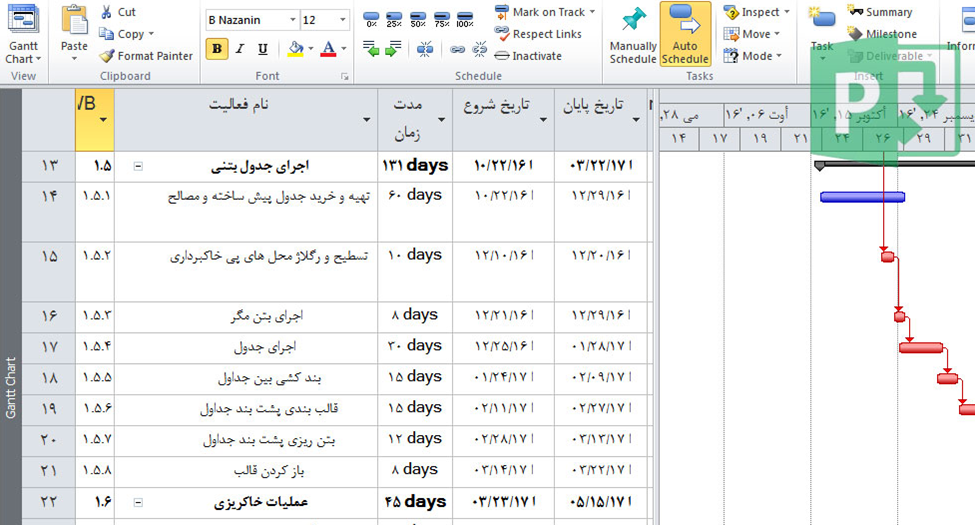Switch to Auto Schedule mode
975x525 pixels.
click(685, 34)
